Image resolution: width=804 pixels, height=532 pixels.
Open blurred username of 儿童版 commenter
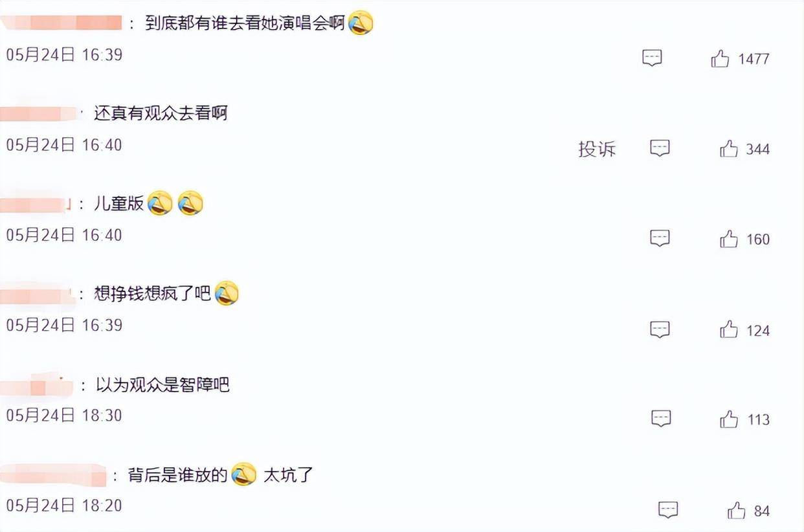[36, 205]
